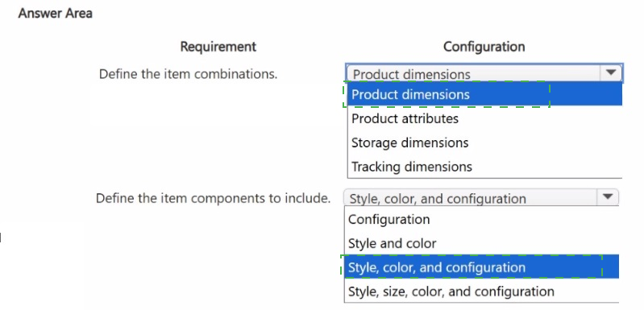Viewport: 644px width, 310px height.
Task: Click 'Define the item components to include' label
Action: [x=213, y=198]
